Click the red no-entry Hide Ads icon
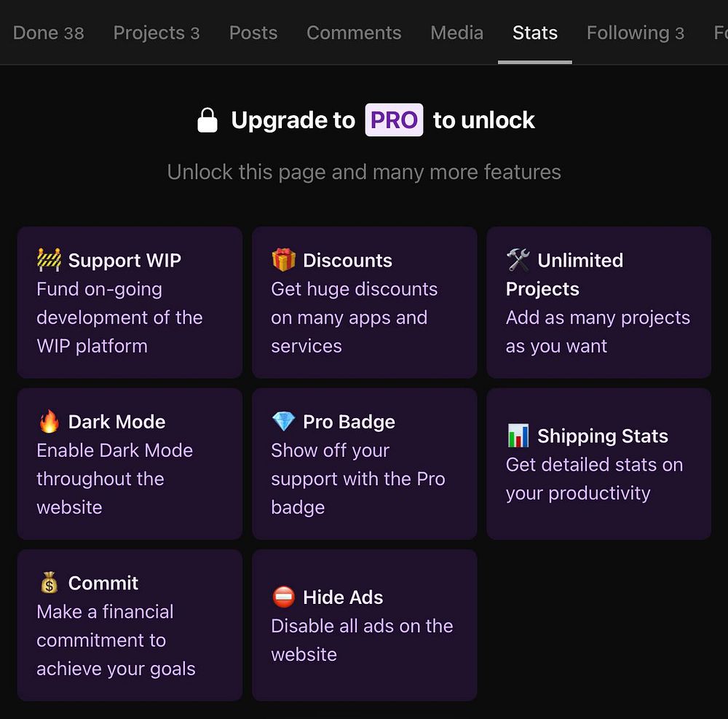Viewport: 728px width, 719px height. pyautogui.click(x=283, y=597)
